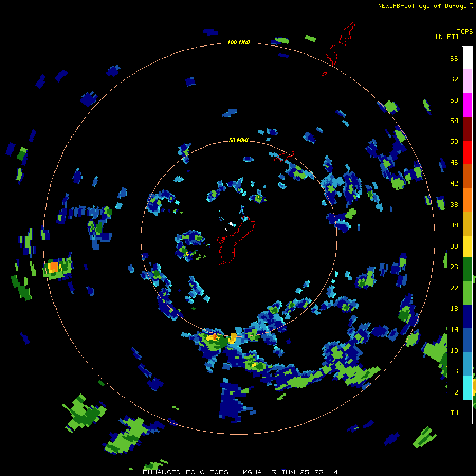
Task: Click the '46' legend value
Action: (454, 162)
